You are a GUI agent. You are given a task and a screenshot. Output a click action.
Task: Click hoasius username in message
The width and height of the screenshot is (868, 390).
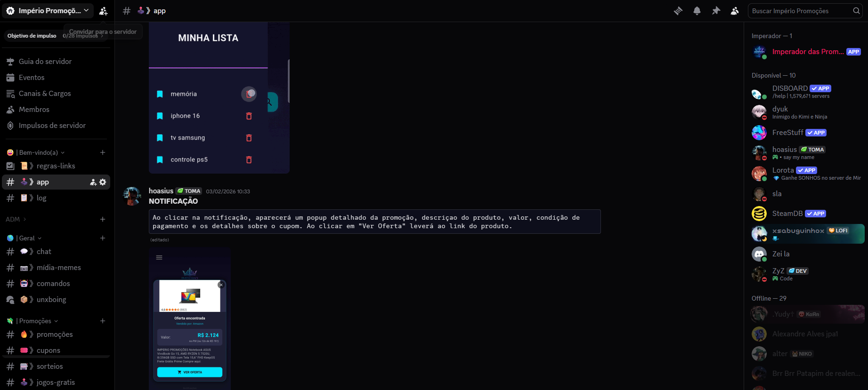(x=161, y=191)
